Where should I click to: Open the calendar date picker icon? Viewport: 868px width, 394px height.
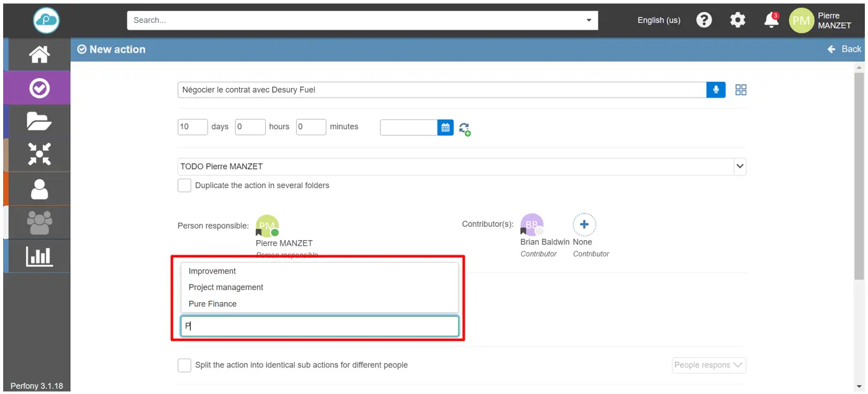tap(446, 127)
